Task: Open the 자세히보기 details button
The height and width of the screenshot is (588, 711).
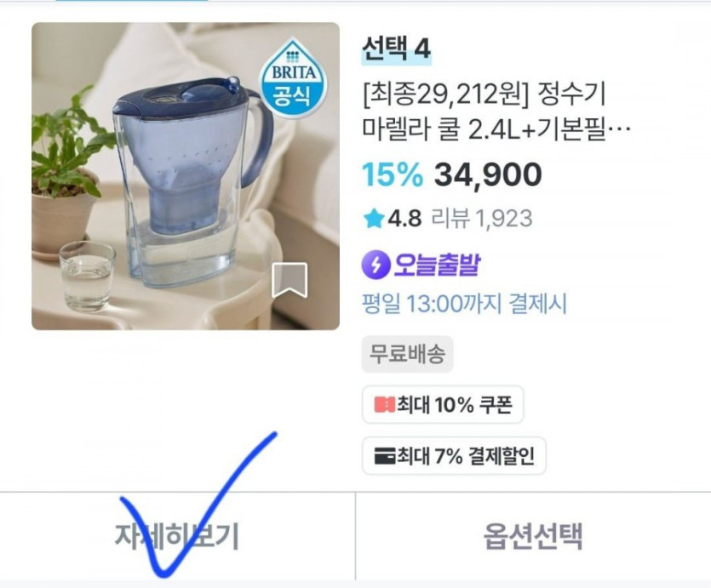Action: click(x=177, y=536)
